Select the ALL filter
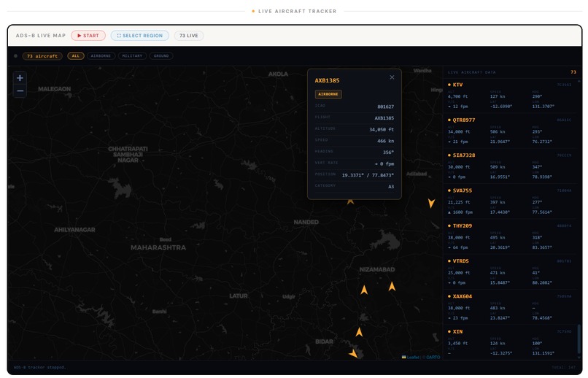Image resolution: width=588 pixels, height=378 pixels. (76, 56)
